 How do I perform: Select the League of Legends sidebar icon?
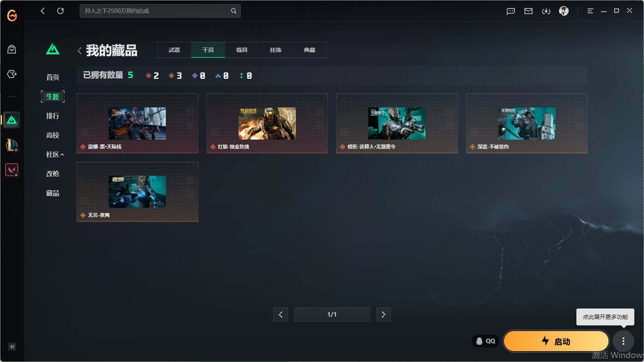click(12, 145)
